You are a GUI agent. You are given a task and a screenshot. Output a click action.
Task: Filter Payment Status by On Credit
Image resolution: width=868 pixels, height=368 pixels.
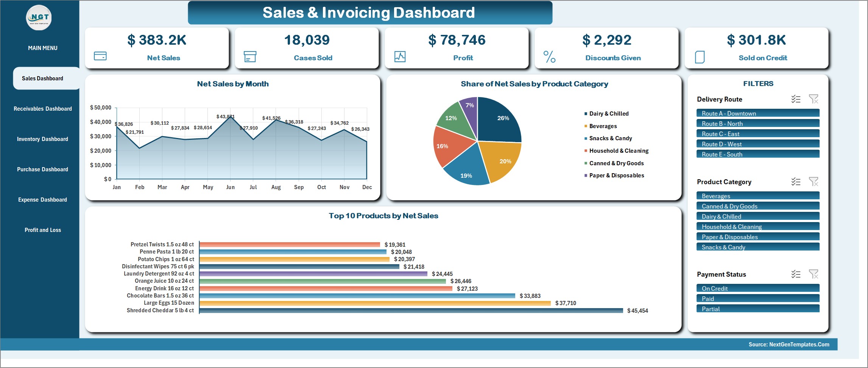point(758,288)
